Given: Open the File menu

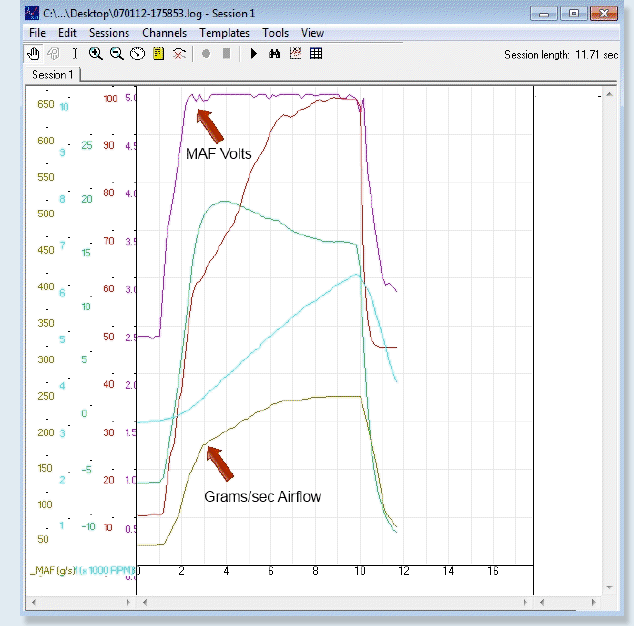Looking at the screenshot, I should tap(37, 33).
